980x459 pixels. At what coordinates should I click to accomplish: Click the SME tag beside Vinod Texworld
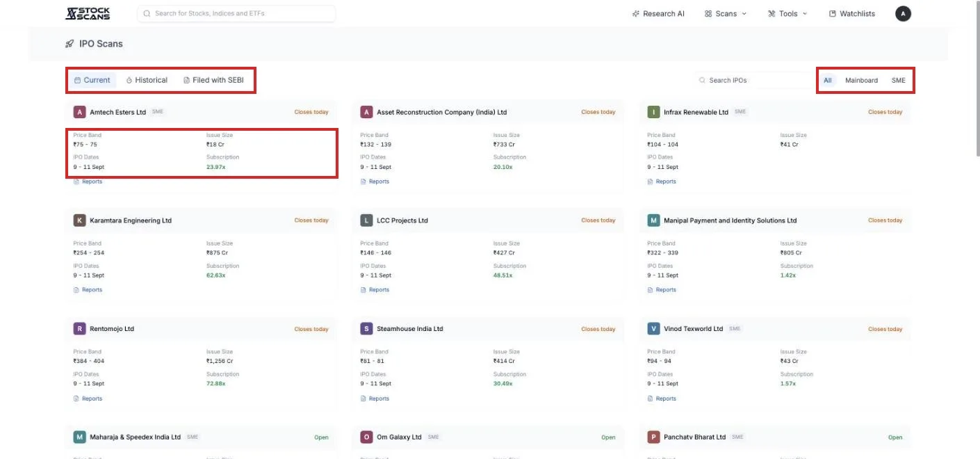pos(735,329)
